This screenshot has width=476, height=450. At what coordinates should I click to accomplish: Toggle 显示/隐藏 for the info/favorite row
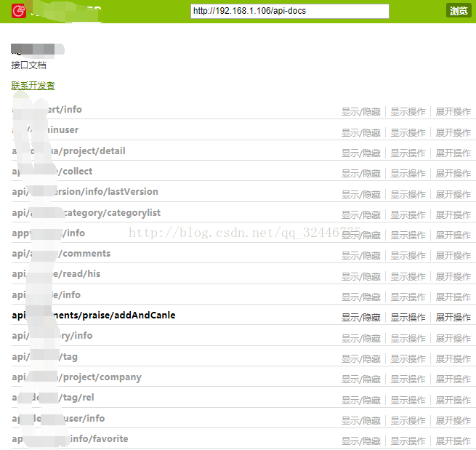click(x=361, y=441)
